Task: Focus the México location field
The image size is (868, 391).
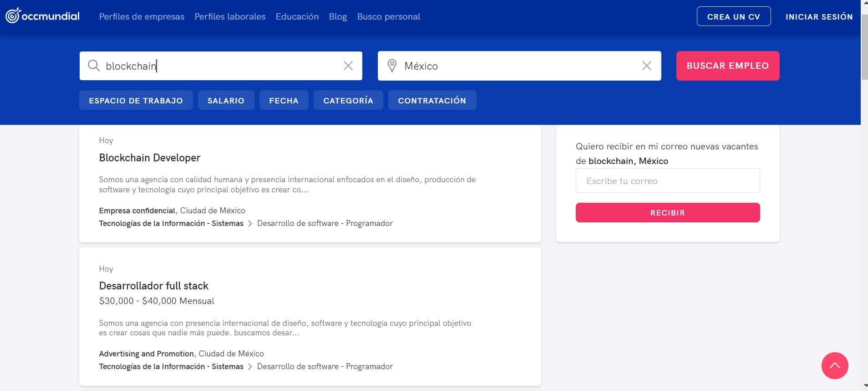Action: pyautogui.click(x=519, y=66)
